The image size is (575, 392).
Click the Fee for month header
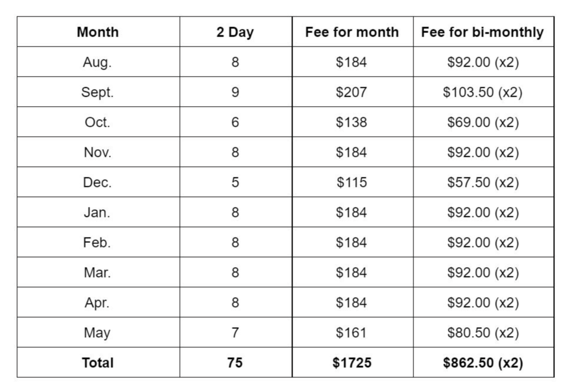coord(351,32)
